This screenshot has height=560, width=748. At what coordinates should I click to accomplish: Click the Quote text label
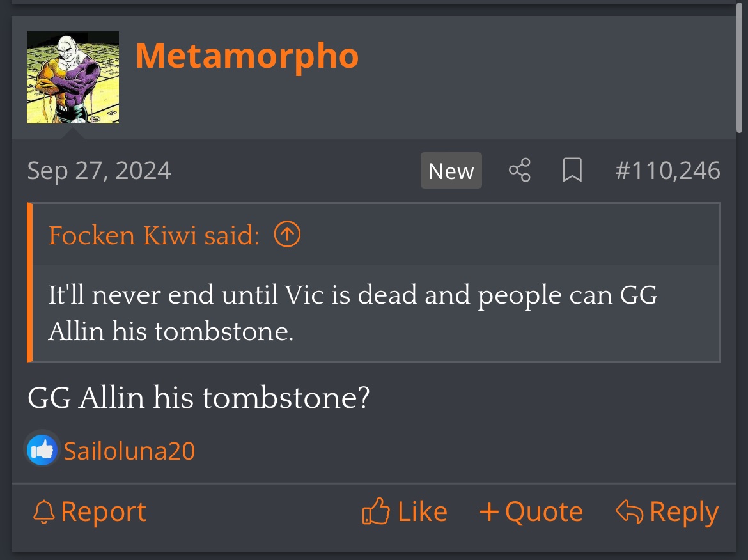click(x=543, y=512)
